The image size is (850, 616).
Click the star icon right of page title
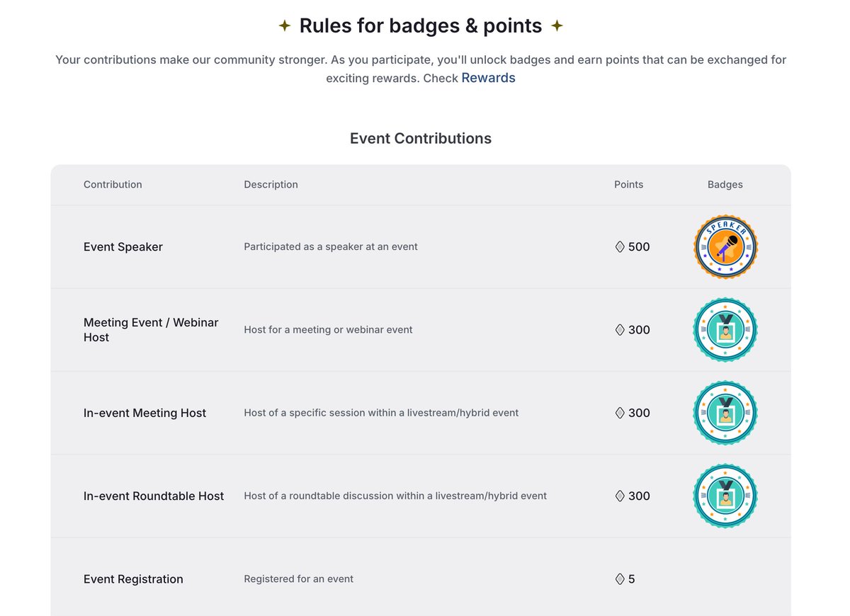pos(557,26)
